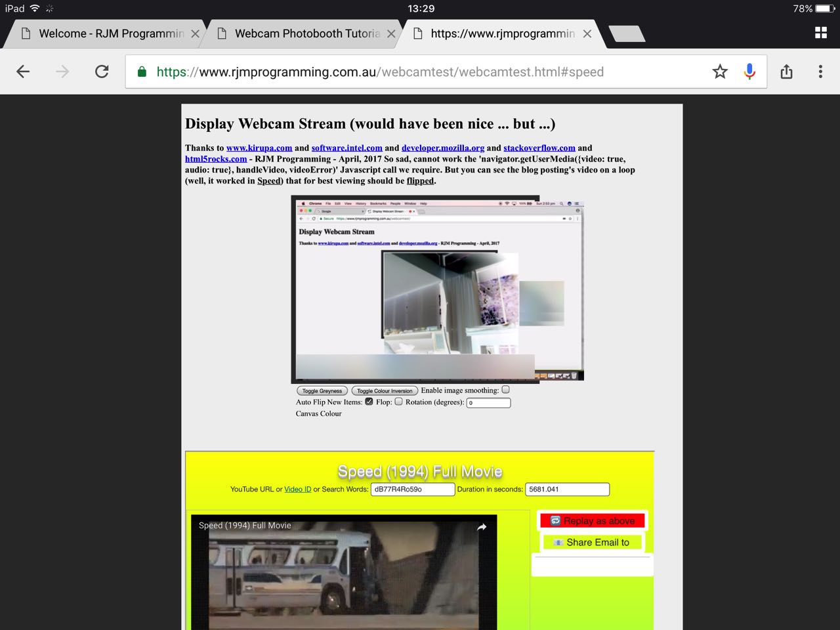Open the developer.mozilla.org link
The width and height of the screenshot is (840, 630).
click(x=443, y=148)
